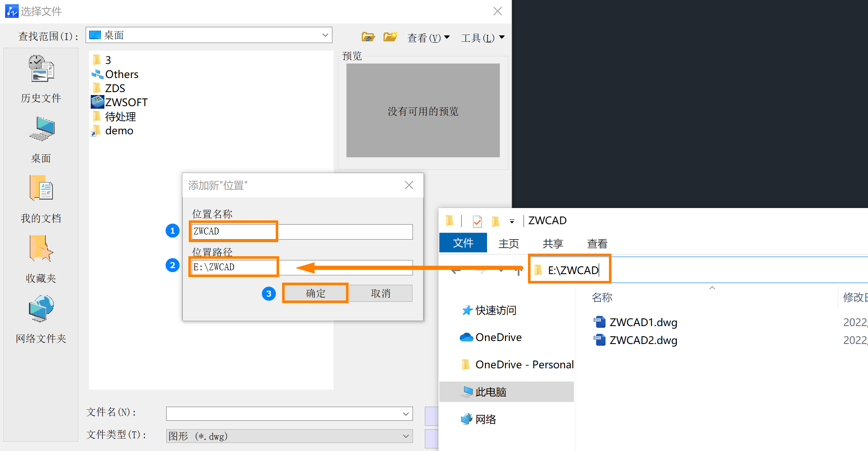Switch to the 查看 tab in Explorer

point(597,243)
